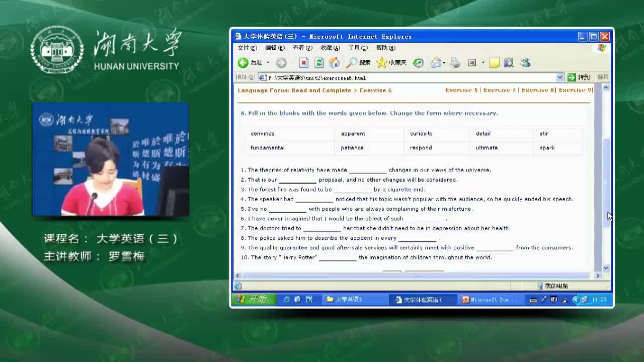Click the green Go button
The height and width of the screenshot is (362, 644).
[x=579, y=77]
